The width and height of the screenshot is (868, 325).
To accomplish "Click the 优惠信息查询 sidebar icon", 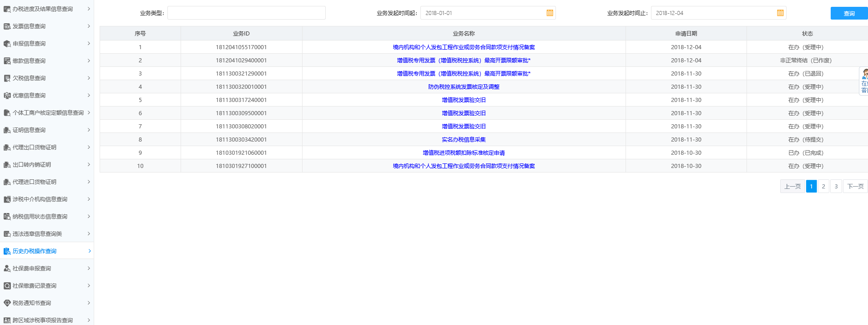I will point(7,96).
